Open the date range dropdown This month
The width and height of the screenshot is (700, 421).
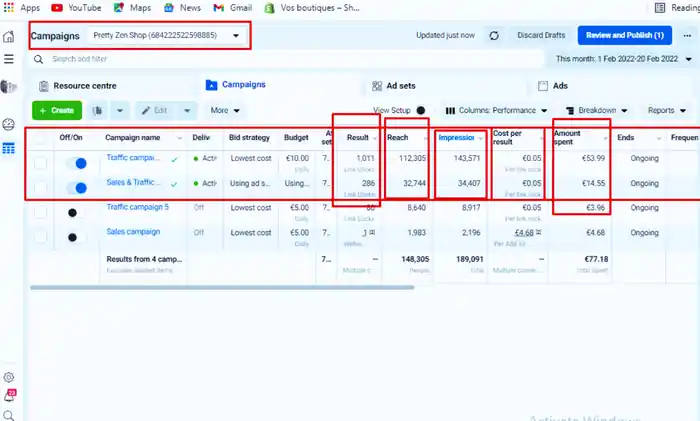click(x=623, y=59)
